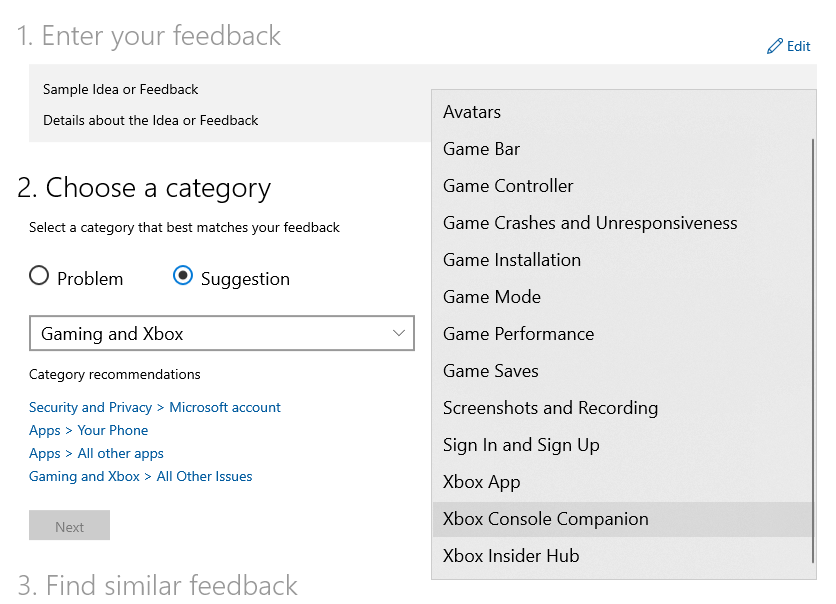This screenshot has height=604, width=836.
Task: Click the Apps > Your Phone link
Action: (x=89, y=430)
